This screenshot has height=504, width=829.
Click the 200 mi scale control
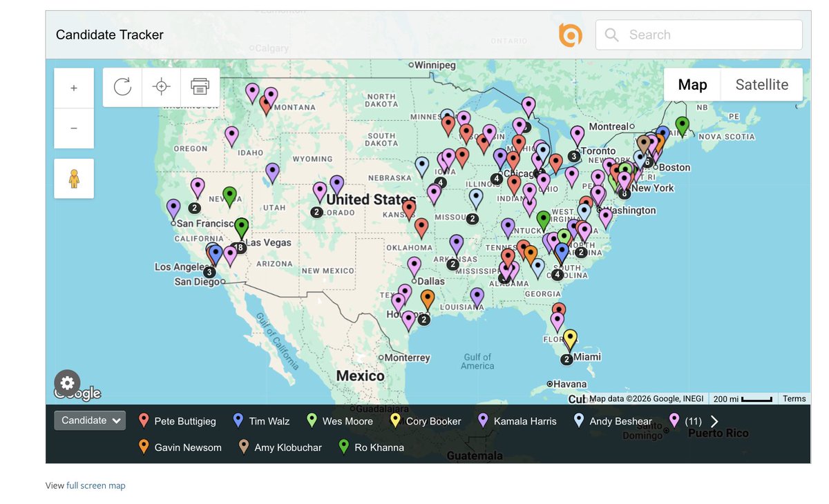point(743,398)
